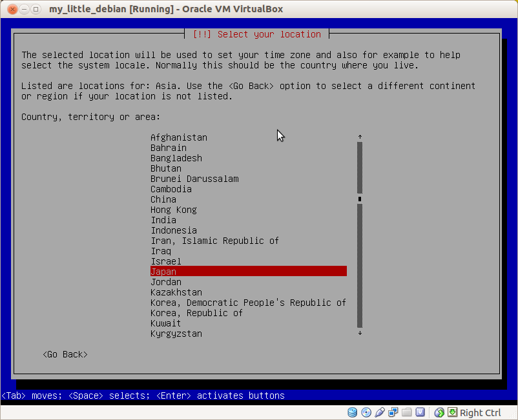Close the VirtualBox window
Screen dimensions: 518x420
(x=12, y=9)
